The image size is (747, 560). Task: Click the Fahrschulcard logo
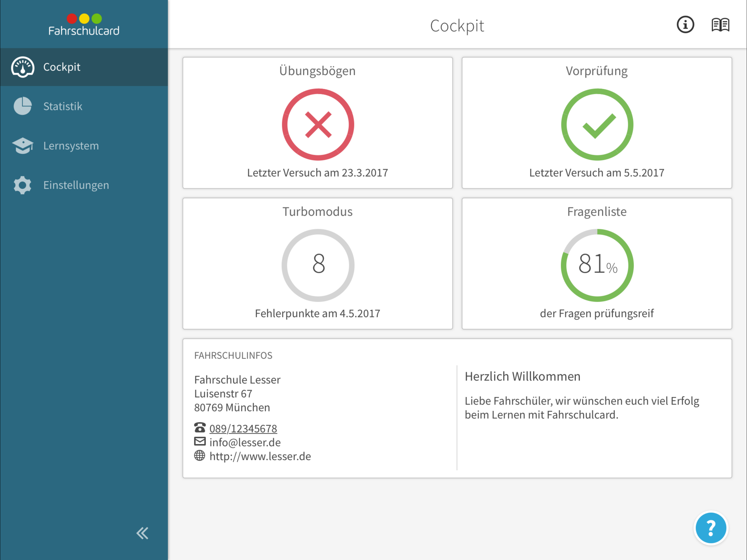pos(84,25)
